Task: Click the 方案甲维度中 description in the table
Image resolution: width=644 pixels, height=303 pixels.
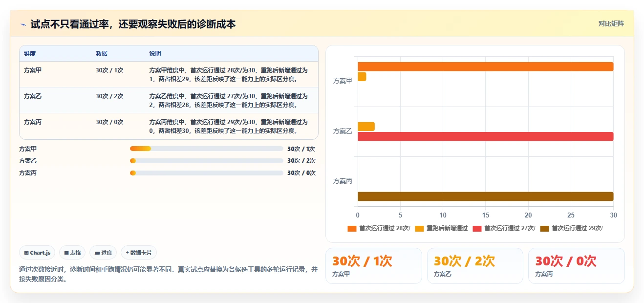Action: [x=229, y=75]
